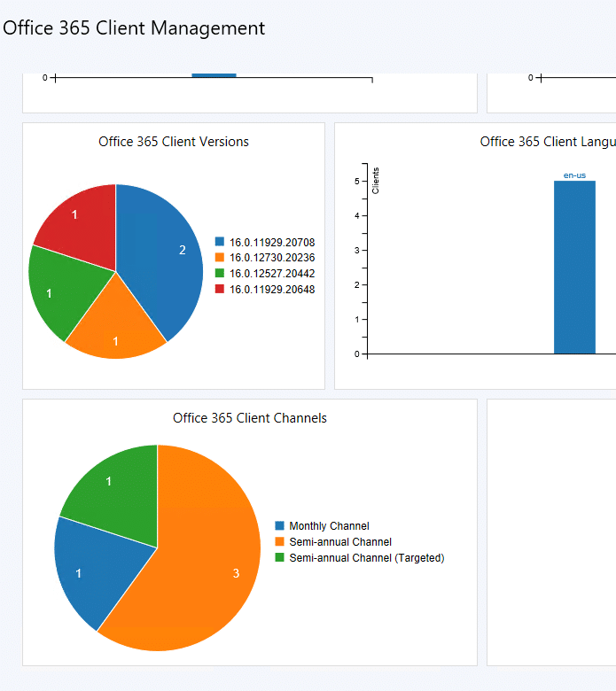
Task: Select orange swatch for version 16.0.12730.20236
Action: click(220, 258)
